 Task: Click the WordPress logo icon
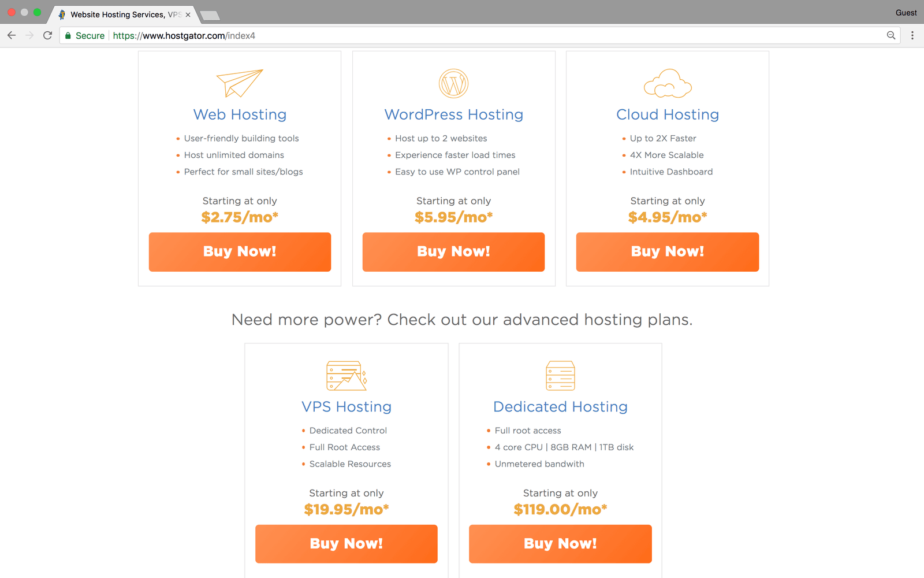click(x=453, y=83)
